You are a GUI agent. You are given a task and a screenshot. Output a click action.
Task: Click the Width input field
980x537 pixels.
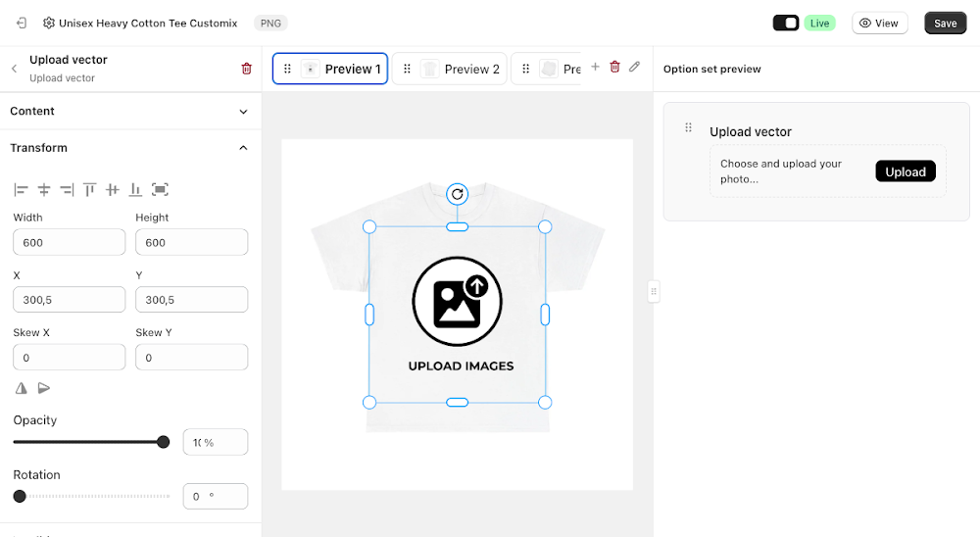pyautogui.click(x=70, y=242)
